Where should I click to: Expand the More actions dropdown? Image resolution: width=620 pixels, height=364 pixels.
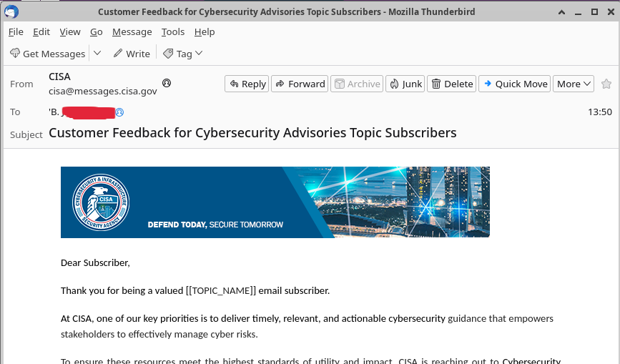point(574,84)
